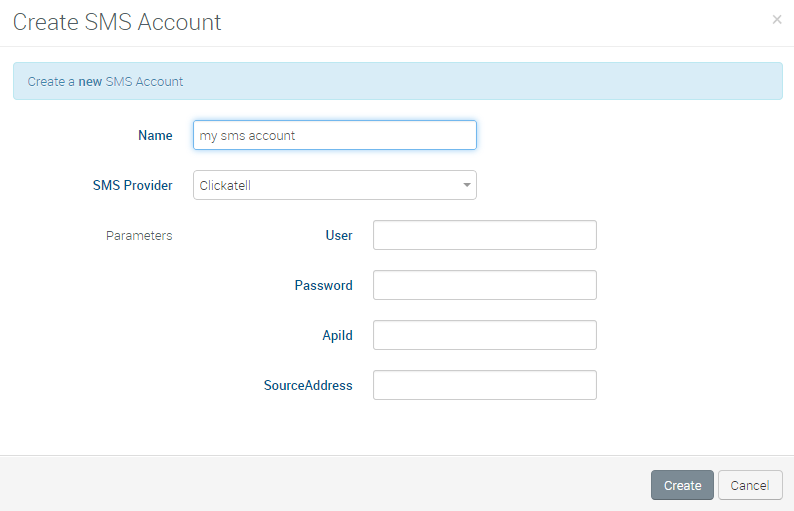794x511 pixels.
Task: Click the SourceAddress label
Action: point(308,386)
